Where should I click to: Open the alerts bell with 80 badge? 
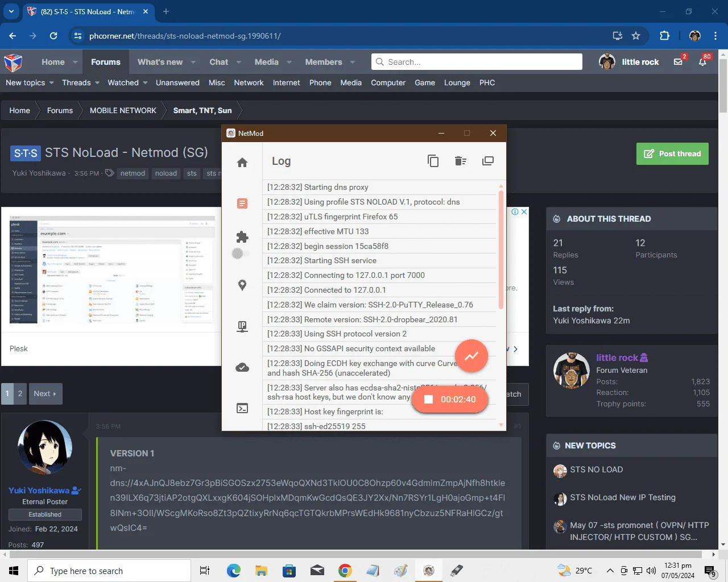(x=703, y=61)
